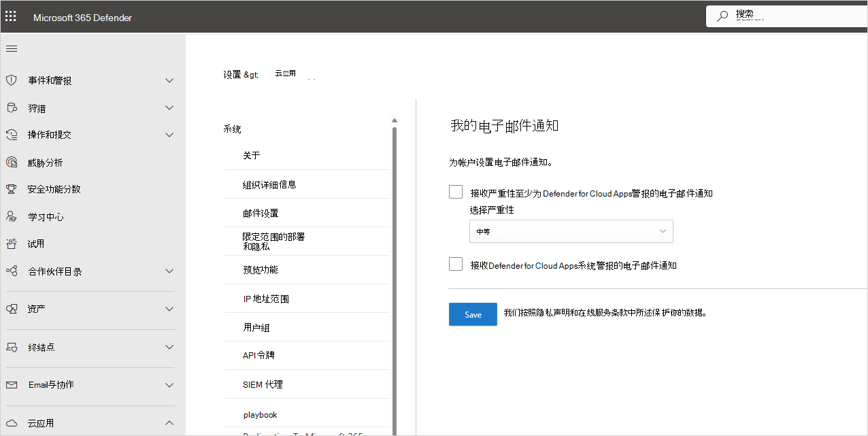Image resolution: width=868 pixels, height=436 pixels.
Task: Expand the 操作和提交 section chevron
Action: tap(169, 135)
